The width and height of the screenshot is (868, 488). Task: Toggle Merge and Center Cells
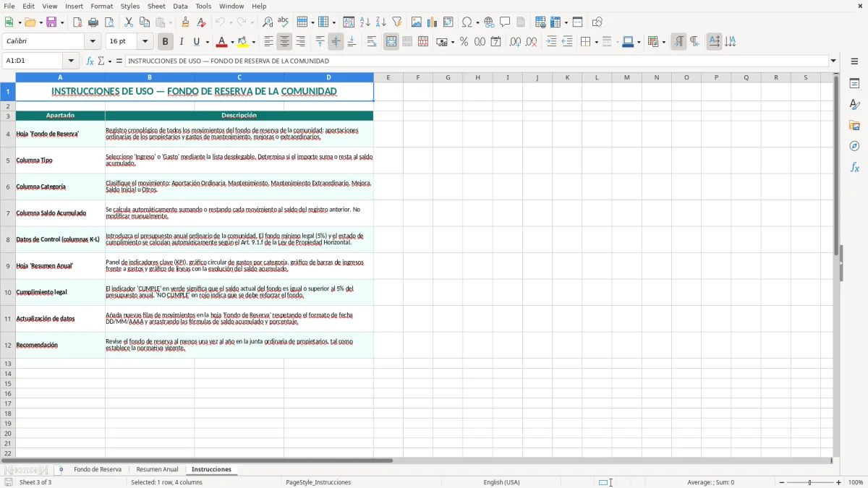click(391, 42)
